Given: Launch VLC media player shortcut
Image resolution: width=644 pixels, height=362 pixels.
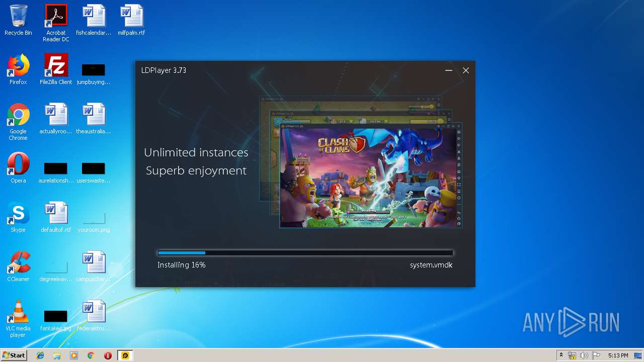Looking at the screenshot, I should pos(18,319).
